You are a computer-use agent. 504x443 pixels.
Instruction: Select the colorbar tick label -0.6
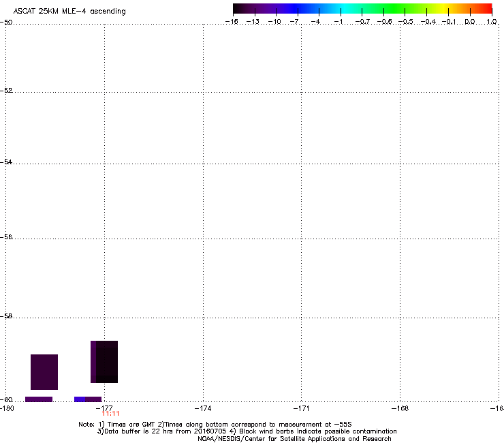tap(384, 22)
